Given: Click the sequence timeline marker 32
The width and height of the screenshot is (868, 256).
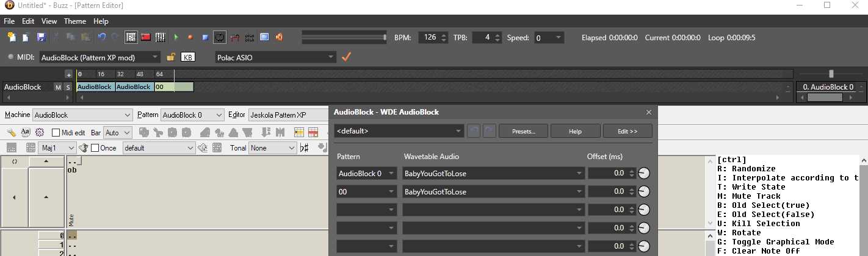Looking at the screenshot, I should 121,74.
